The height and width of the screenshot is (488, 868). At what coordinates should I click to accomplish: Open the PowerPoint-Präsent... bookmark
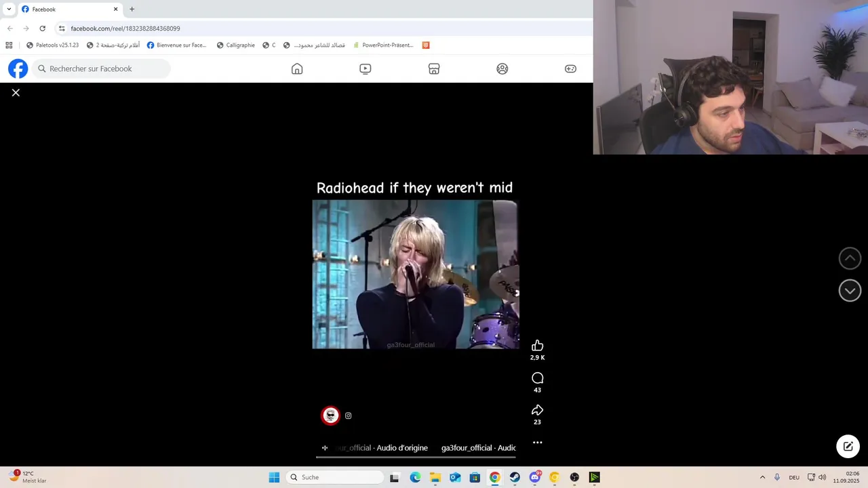click(x=383, y=45)
